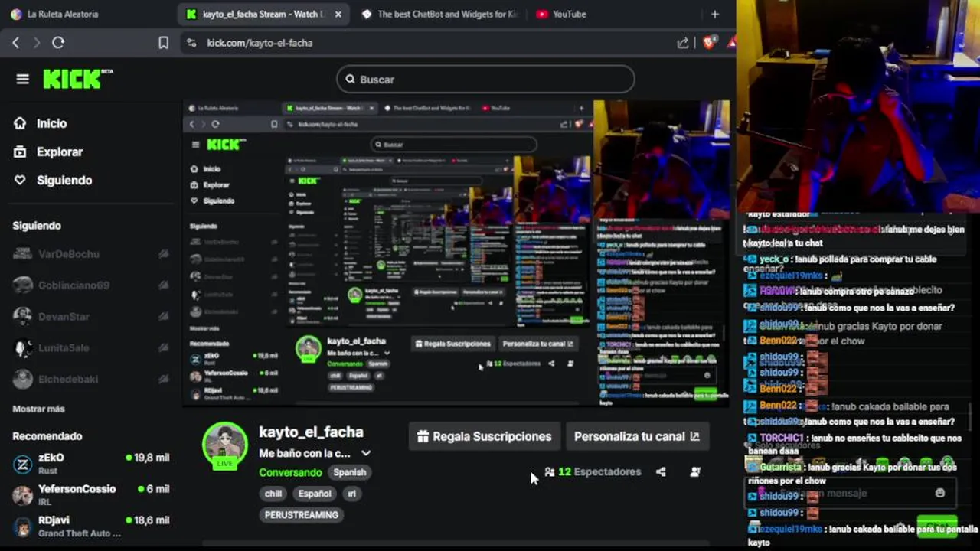Screen dimensions: 980x551
Task: Bookmark this page icon
Action: coord(163,43)
